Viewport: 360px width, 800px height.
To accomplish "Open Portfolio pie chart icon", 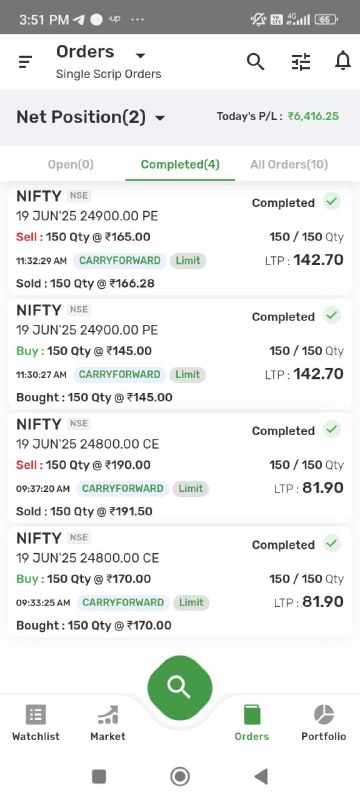I will coord(324,715).
